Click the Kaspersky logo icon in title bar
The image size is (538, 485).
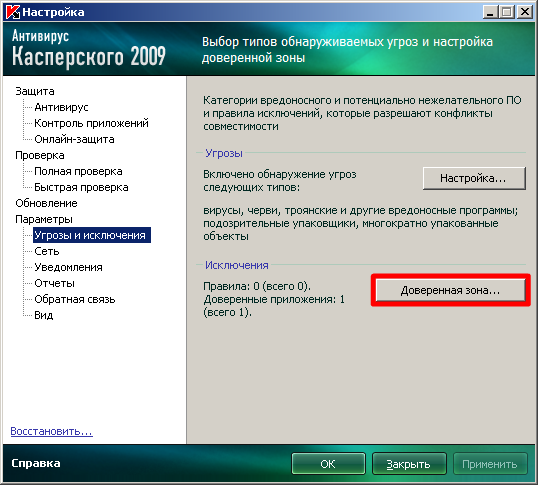[x=13, y=12]
